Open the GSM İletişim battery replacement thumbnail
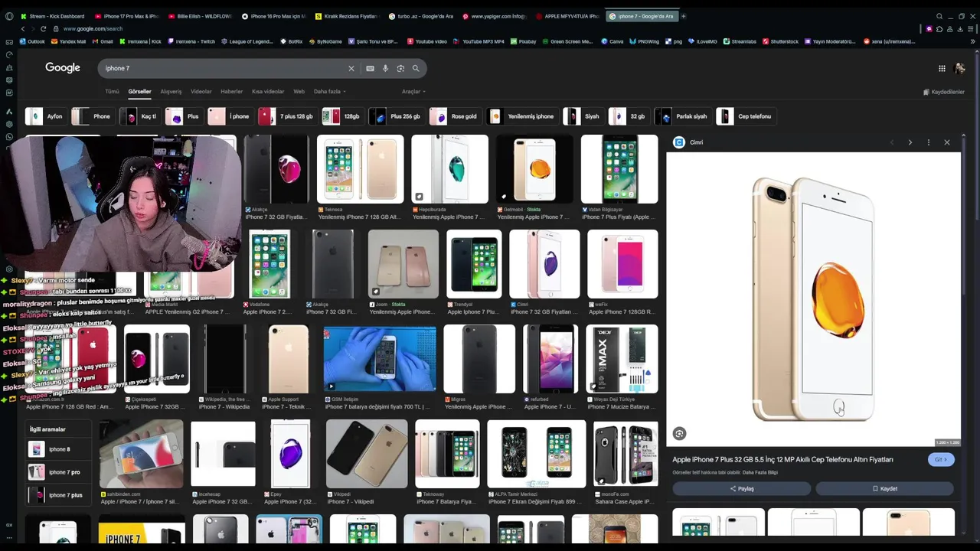The image size is (980, 551). click(x=380, y=359)
